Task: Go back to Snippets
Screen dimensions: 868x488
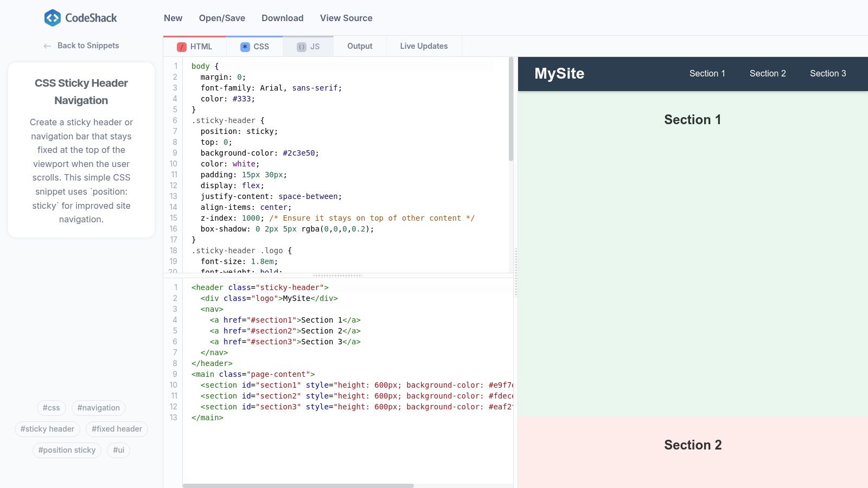Action: point(81,46)
